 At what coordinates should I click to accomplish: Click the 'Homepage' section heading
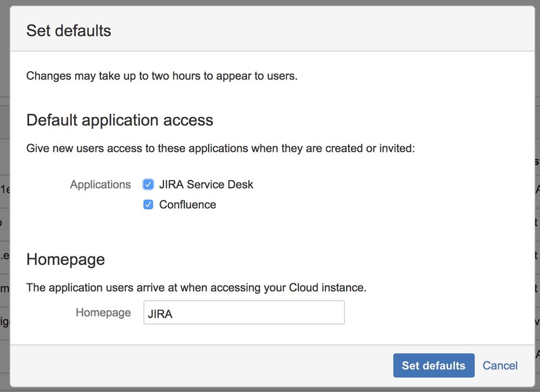[65, 259]
